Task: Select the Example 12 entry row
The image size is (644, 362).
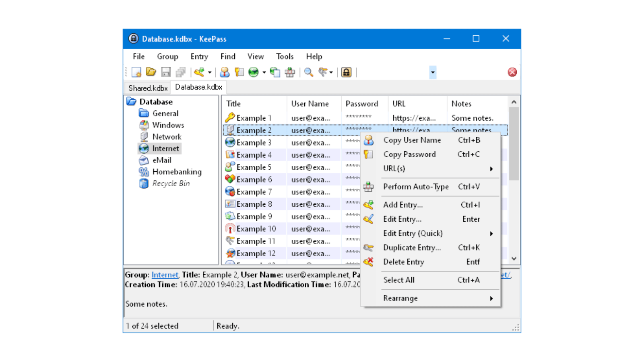Action: pos(291,253)
